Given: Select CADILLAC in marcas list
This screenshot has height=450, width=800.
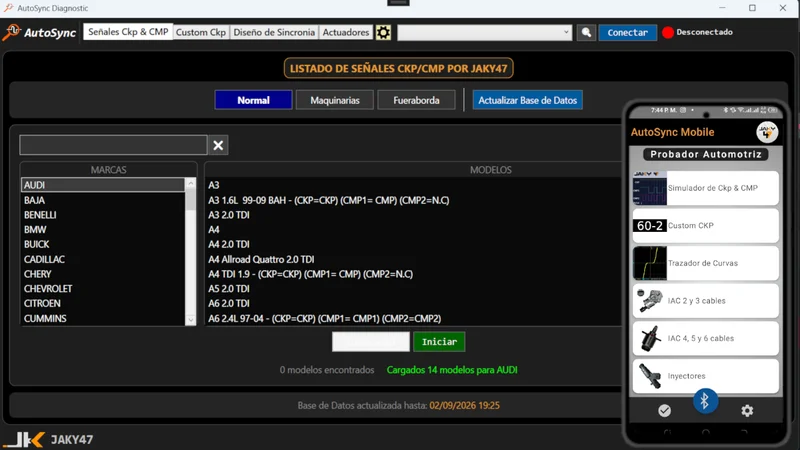Looking at the screenshot, I should (103, 260).
